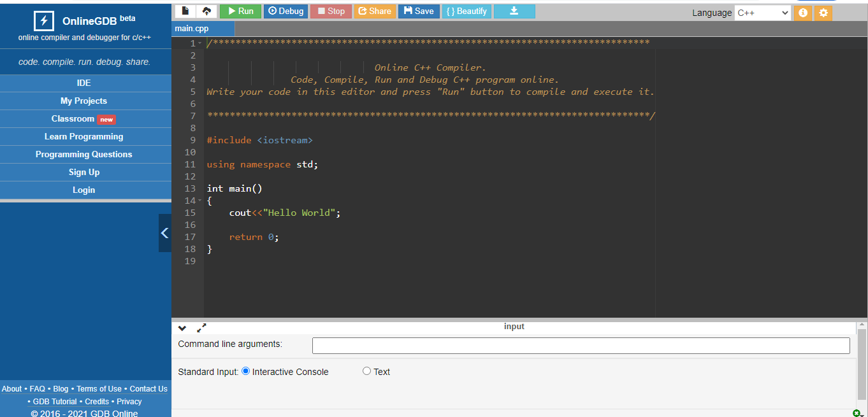Click the upload file cloud icon
Screen dimensions: 868x417
[206, 11]
